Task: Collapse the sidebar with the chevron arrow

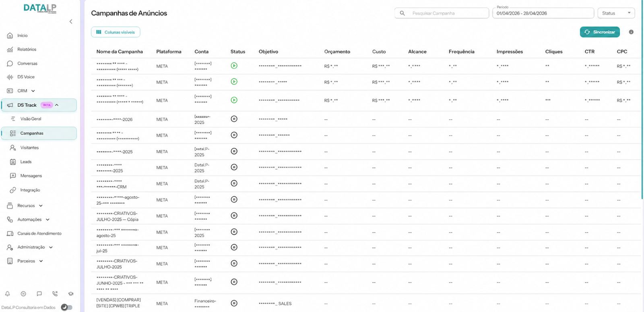Action: (x=71, y=21)
